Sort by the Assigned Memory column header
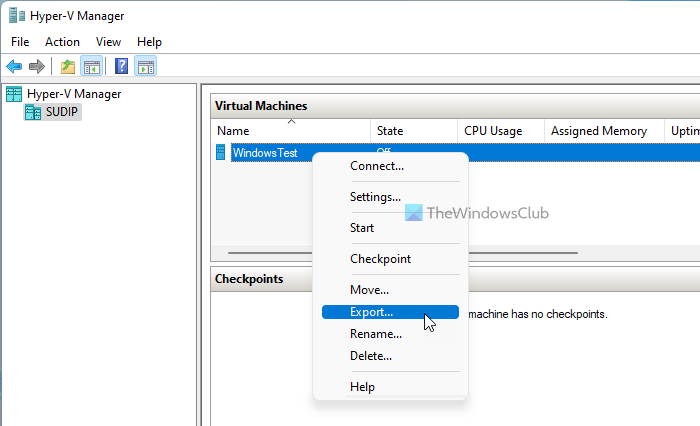 coord(604,131)
